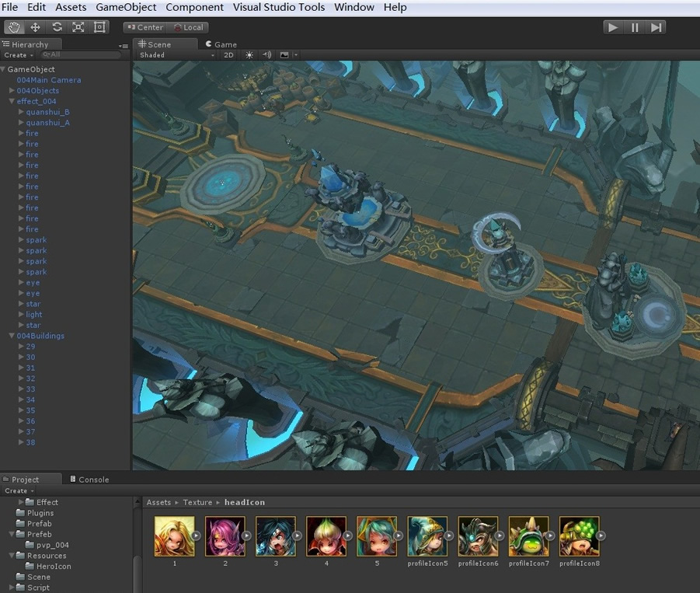Open Project panel Create dropdown
Image resolution: width=700 pixels, height=593 pixels.
coord(19,490)
